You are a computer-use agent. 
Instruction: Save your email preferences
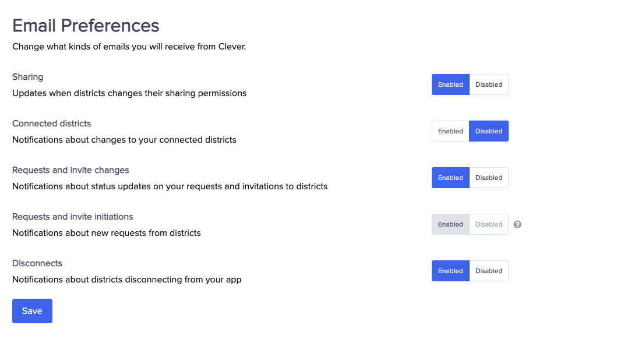coord(32,310)
